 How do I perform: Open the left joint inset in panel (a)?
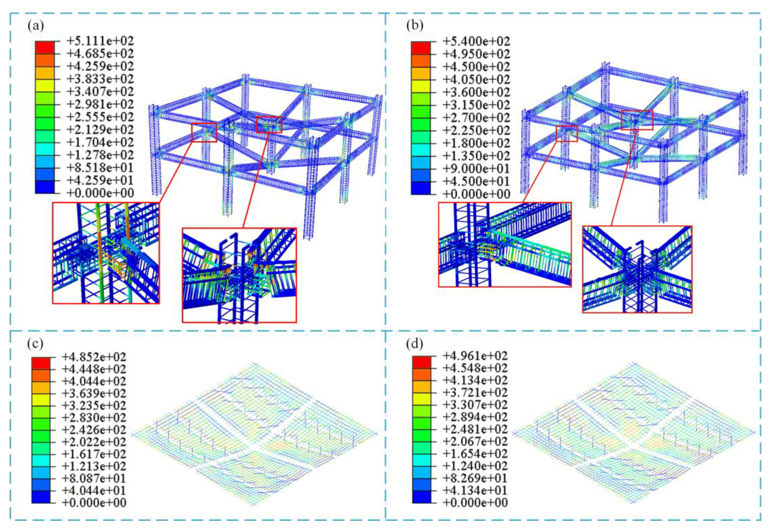click(106, 253)
